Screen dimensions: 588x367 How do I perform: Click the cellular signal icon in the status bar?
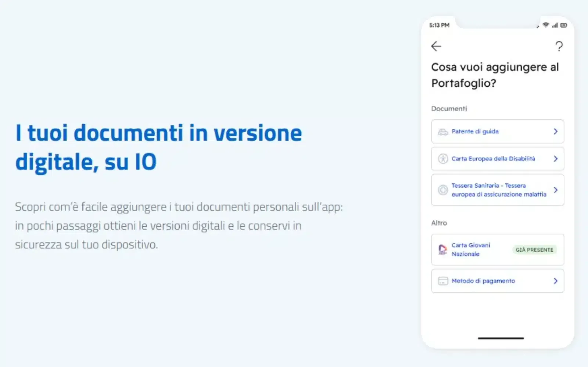555,25
